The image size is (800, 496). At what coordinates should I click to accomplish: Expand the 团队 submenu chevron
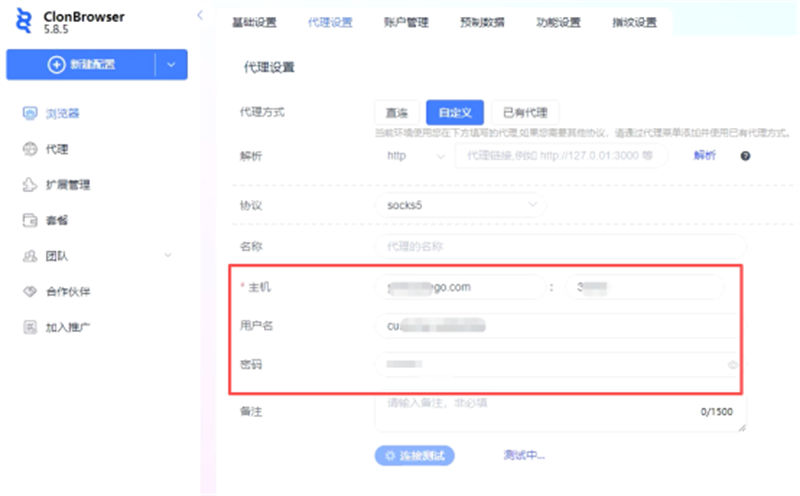coord(168,255)
